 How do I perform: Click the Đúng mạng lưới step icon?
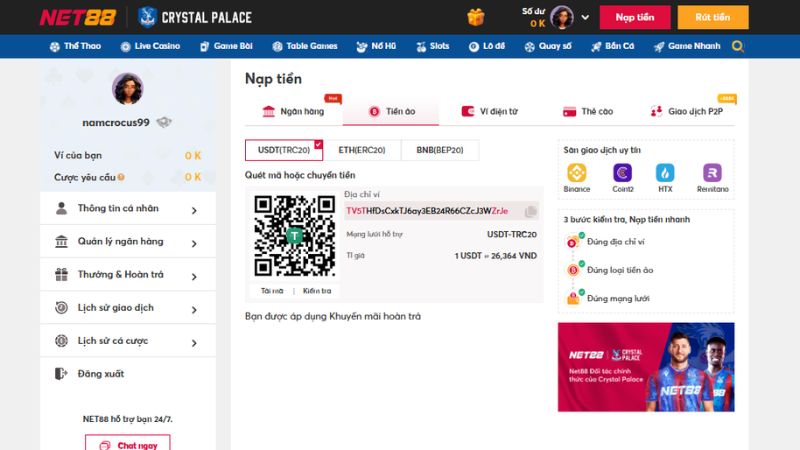(x=575, y=298)
